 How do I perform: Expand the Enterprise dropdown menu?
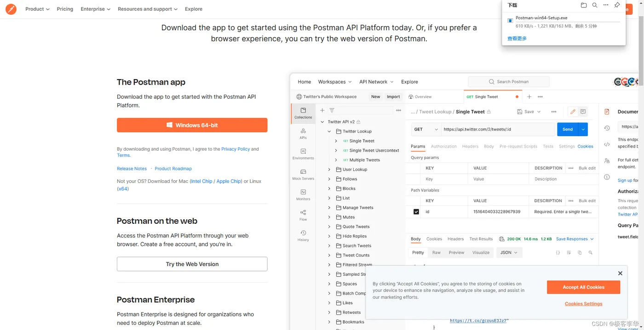pos(95,9)
